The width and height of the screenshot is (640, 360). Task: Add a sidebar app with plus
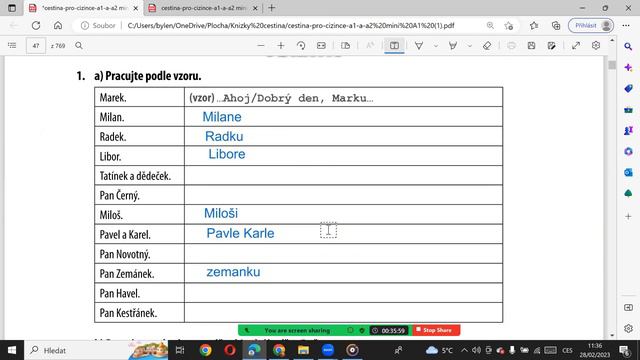(628, 216)
